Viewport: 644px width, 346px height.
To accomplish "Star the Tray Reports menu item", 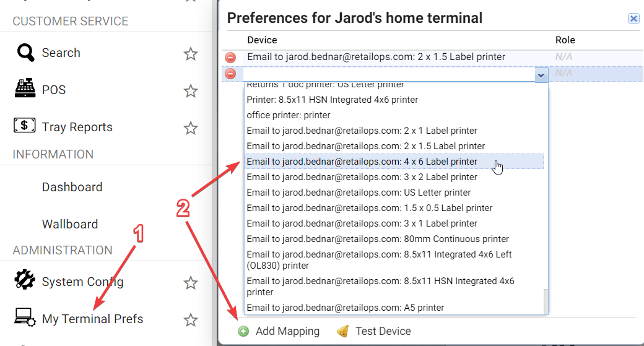I will pyautogui.click(x=190, y=128).
